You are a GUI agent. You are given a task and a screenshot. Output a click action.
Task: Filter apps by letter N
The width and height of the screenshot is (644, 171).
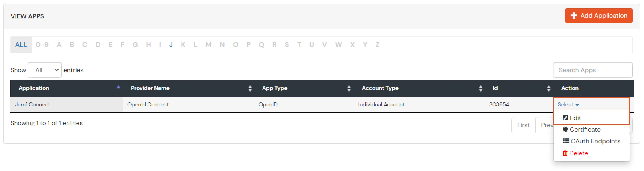coord(222,45)
